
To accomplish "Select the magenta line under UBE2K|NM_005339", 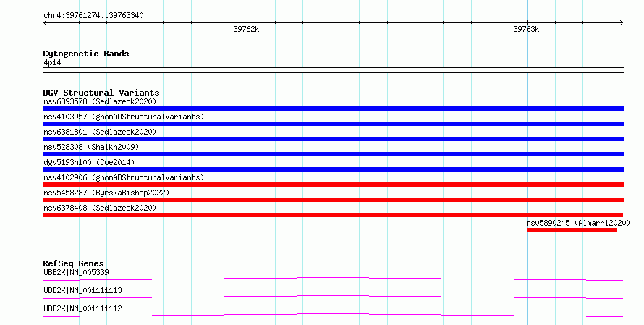I will coord(333,279).
